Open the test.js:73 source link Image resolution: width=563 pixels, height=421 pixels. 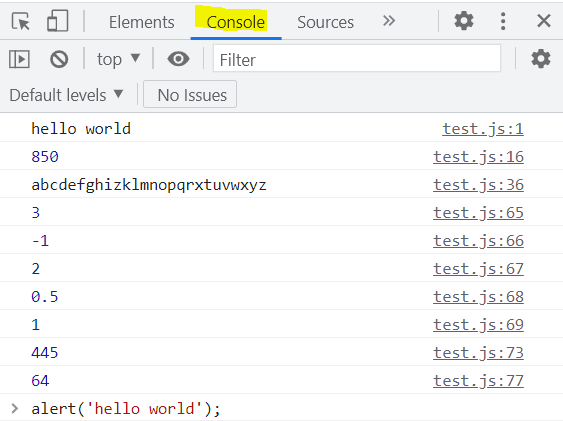[x=478, y=353]
